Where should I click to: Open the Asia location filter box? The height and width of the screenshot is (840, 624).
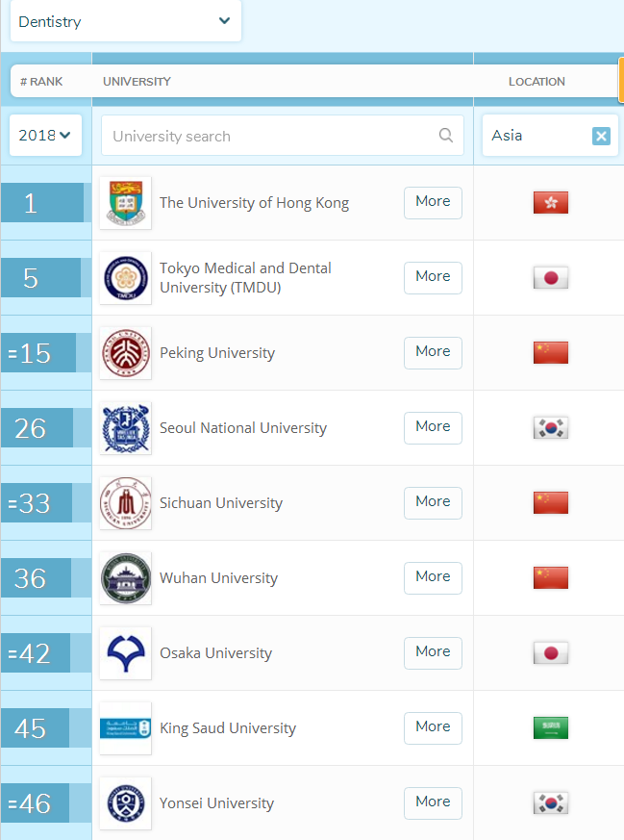[x=550, y=136]
